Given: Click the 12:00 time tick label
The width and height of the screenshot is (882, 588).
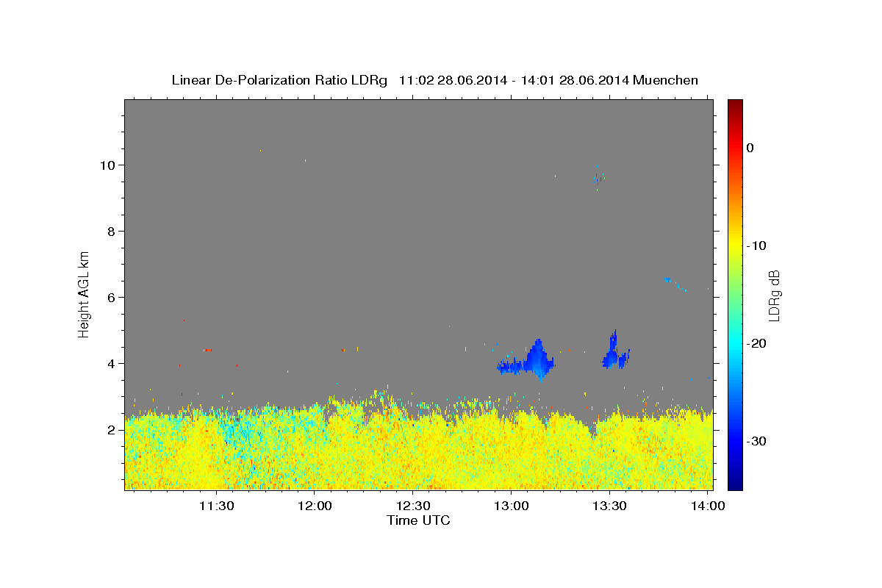Looking at the screenshot, I should [x=315, y=506].
